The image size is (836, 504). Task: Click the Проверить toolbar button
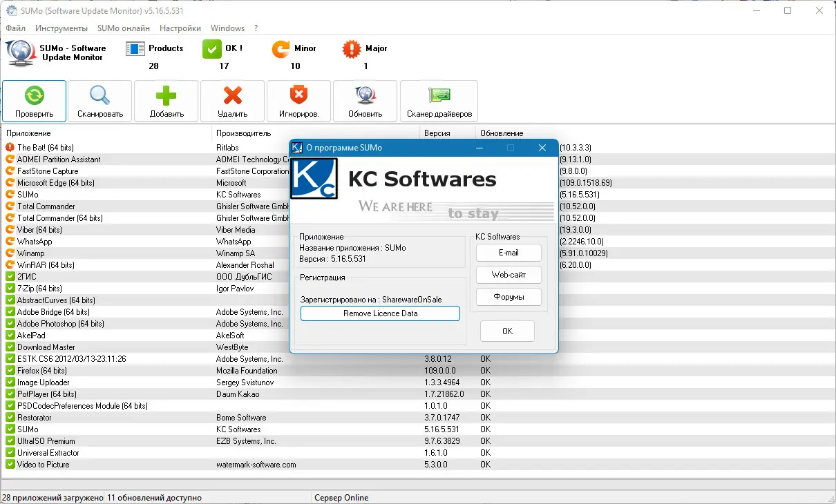35,101
